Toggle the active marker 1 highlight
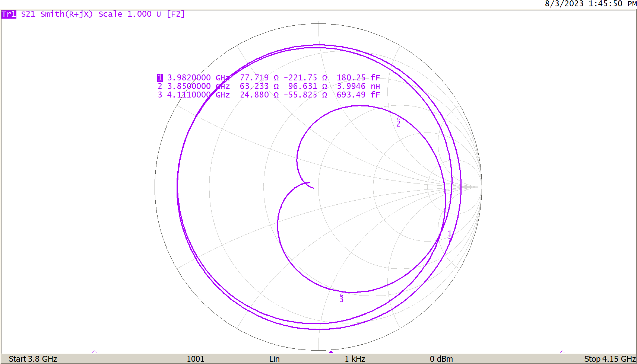The height and width of the screenshot is (364, 637). [x=160, y=77]
